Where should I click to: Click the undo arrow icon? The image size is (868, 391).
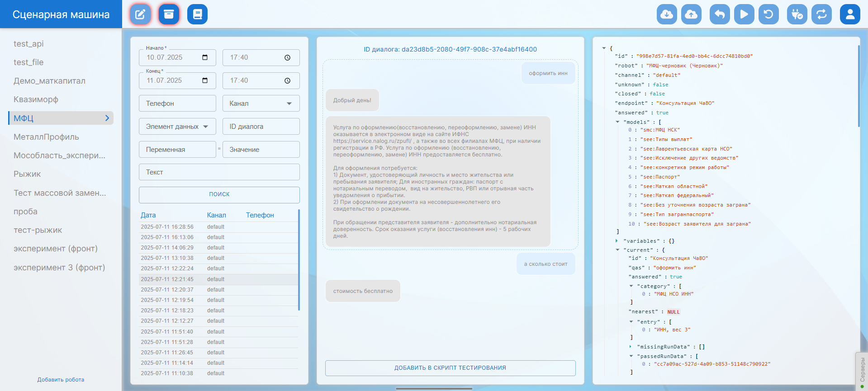pyautogui.click(x=719, y=14)
